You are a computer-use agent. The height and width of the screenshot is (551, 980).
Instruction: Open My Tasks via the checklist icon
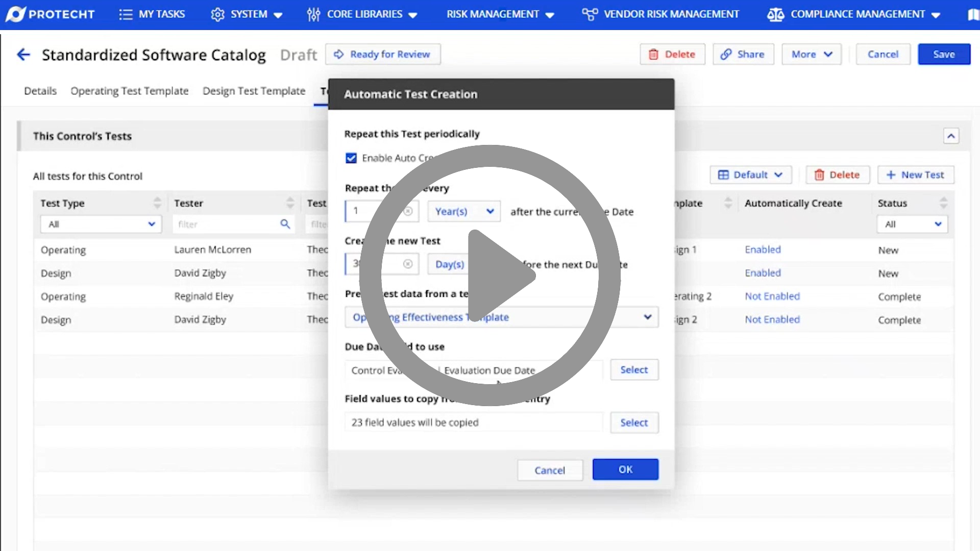click(x=126, y=14)
